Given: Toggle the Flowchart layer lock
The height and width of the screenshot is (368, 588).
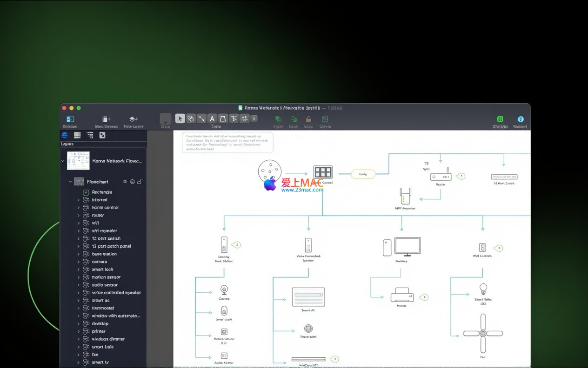Looking at the screenshot, I should click(x=140, y=182).
